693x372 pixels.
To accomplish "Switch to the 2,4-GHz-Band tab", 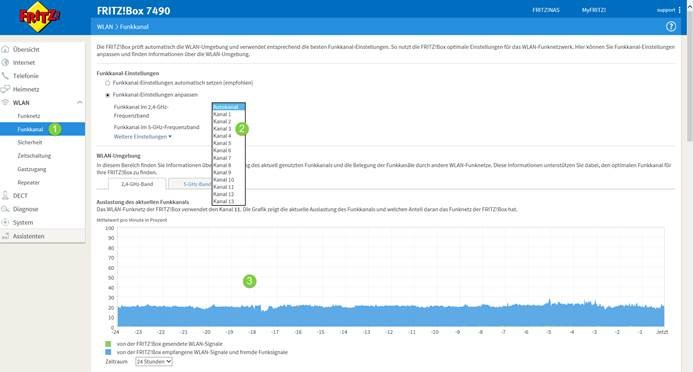I will (137, 184).
